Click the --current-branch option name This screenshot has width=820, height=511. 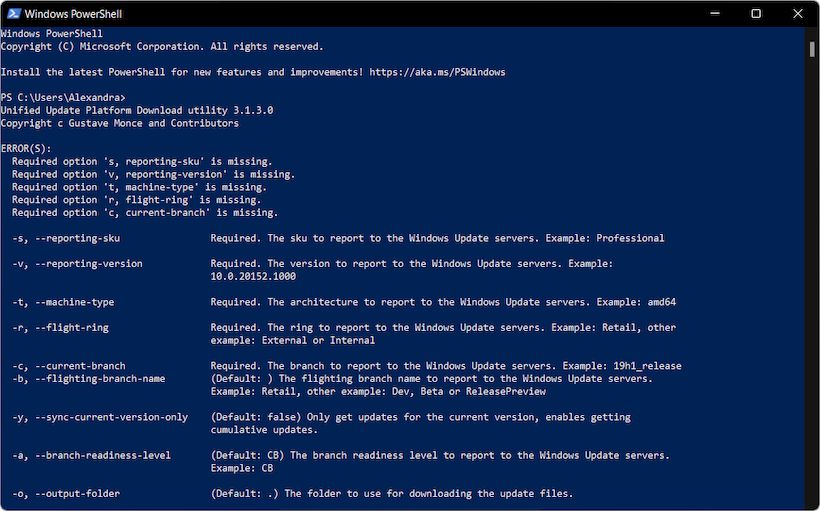point(81,366)
